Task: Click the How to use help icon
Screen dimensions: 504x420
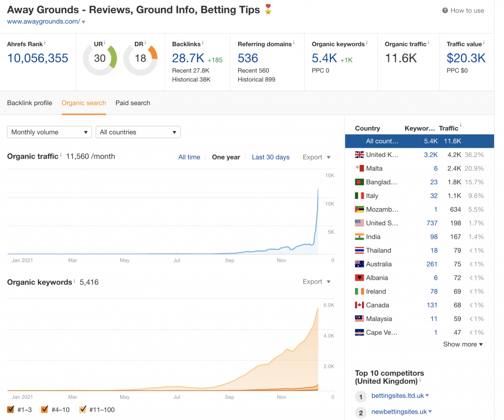Action: 445,11
